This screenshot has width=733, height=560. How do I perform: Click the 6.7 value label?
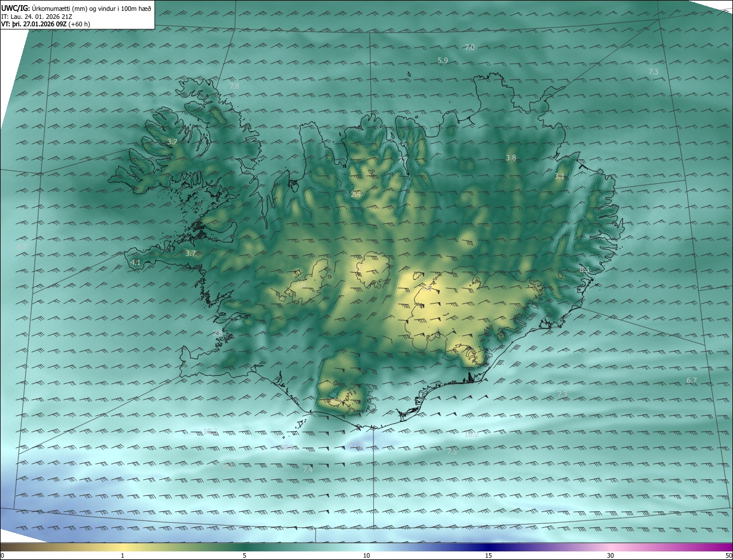point(691,381)
